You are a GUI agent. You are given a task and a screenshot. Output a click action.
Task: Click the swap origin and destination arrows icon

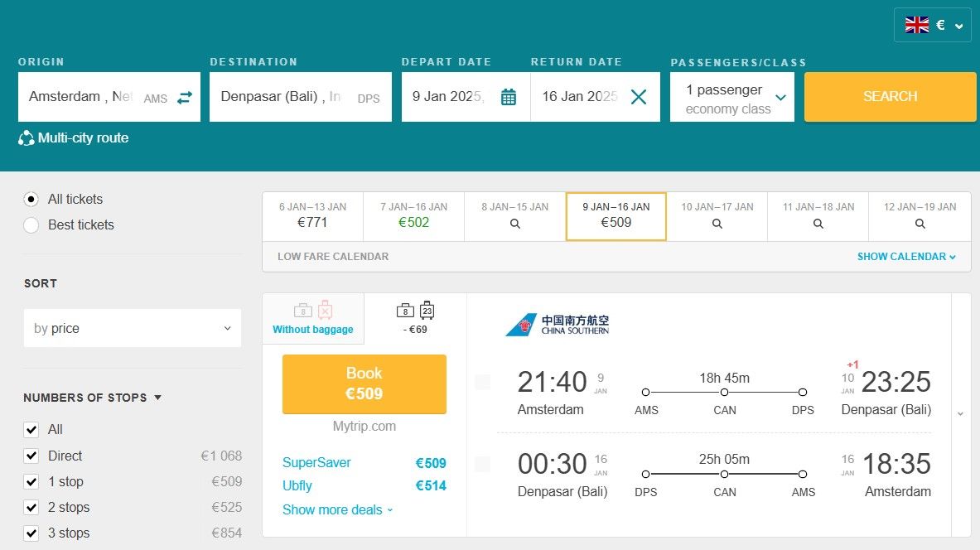click(x=184, y=98)
